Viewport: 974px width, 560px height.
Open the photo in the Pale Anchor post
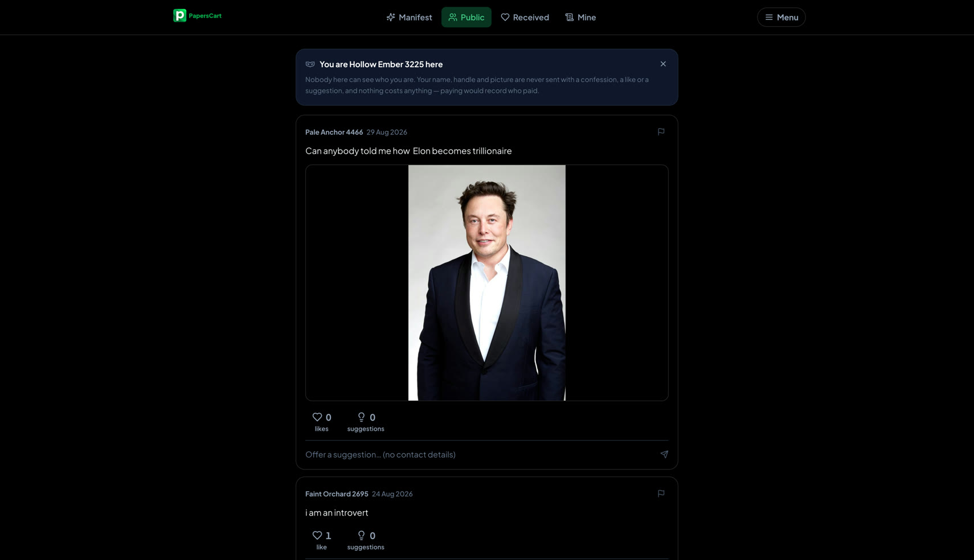click(x=487, y=283)
